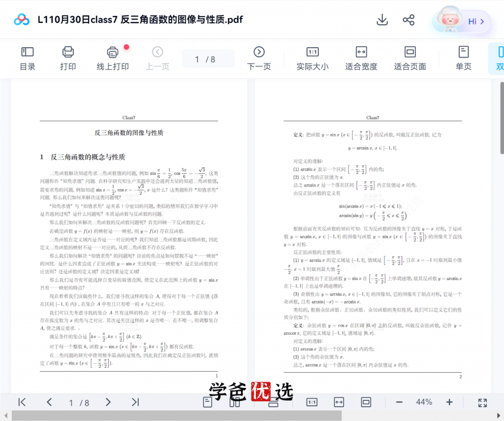Click horizontal scrollbar left arrow
This screenshot has width=504, height=421.
coord(5,416)
